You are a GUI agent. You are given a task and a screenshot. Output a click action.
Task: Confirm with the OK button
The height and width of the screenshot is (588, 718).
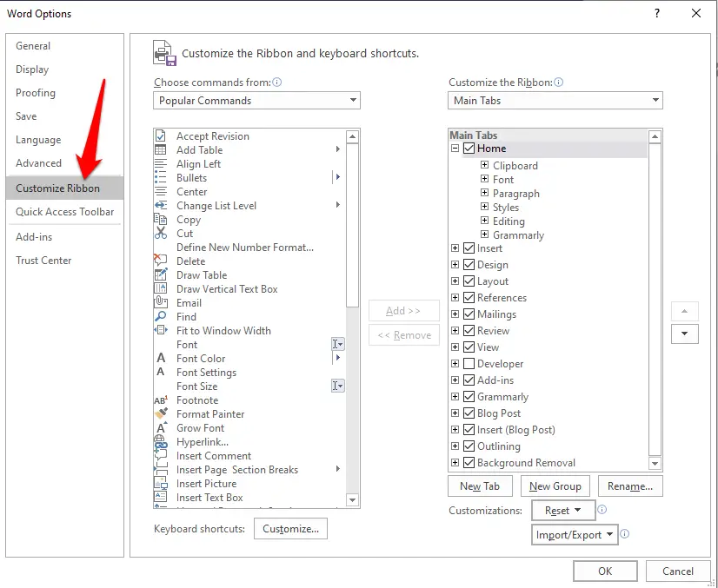[x=605, y=571]
